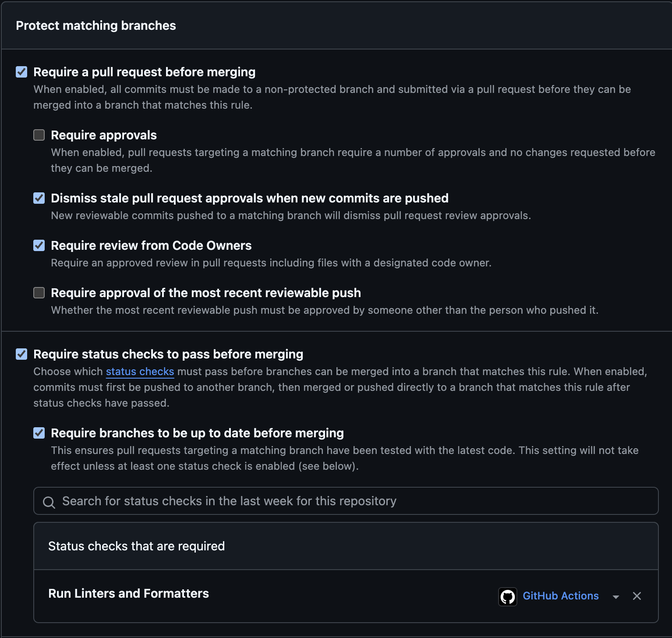Viewport: 672px width, 638px height.
Task: Click the Require approvals label text
Action: [x=104, y=135]
